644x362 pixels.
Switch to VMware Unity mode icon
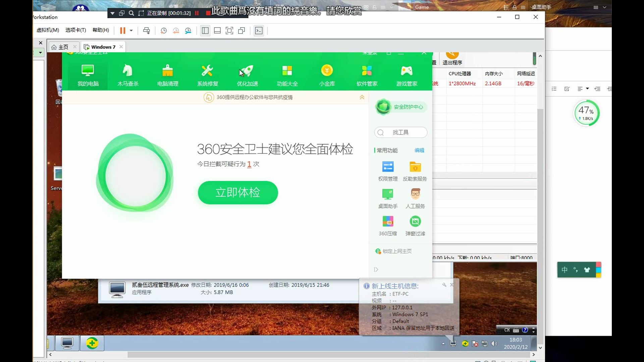click(241, 31)
